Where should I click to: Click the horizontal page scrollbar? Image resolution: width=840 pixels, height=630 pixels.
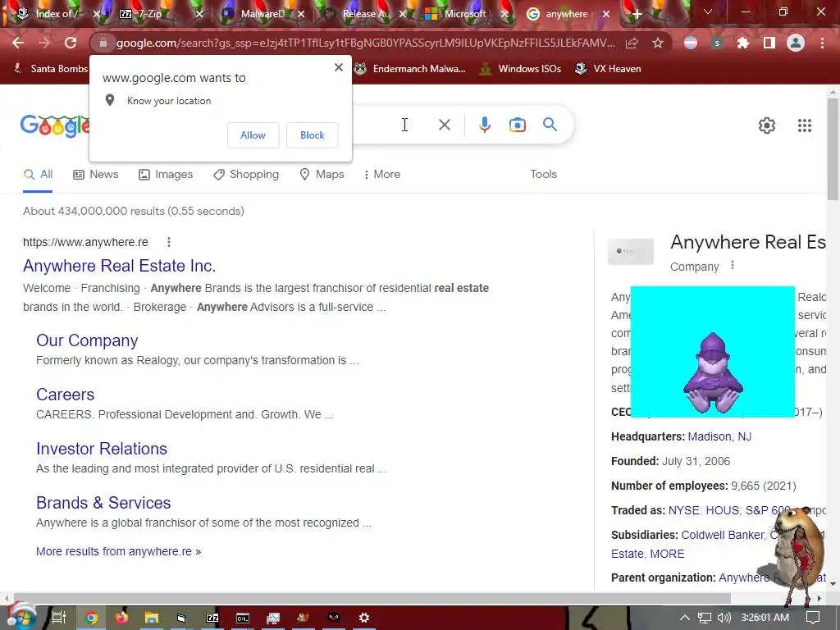(372, 598)
